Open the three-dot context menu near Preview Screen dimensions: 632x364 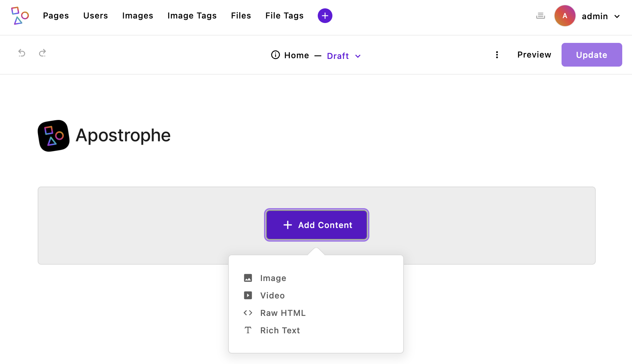[x=497, y=55]
